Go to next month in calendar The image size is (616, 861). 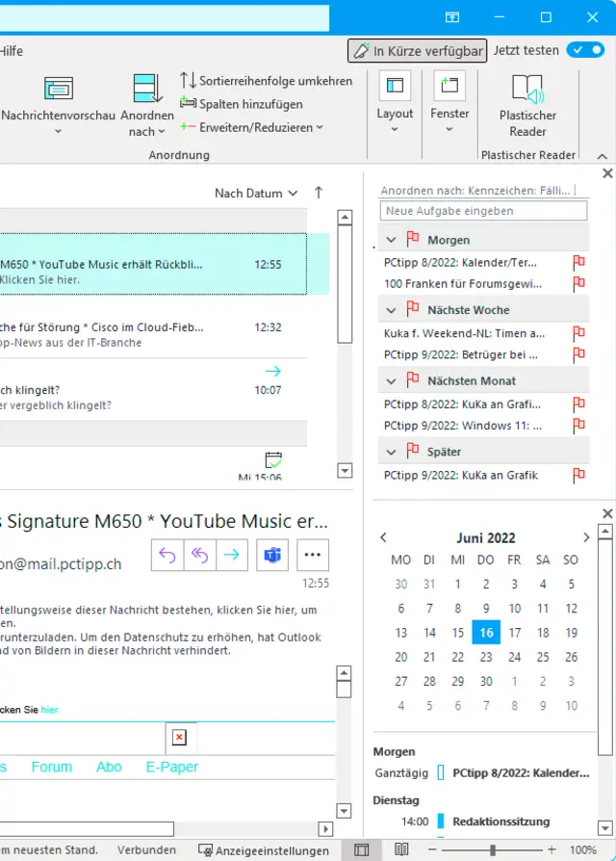coord(586,537)
